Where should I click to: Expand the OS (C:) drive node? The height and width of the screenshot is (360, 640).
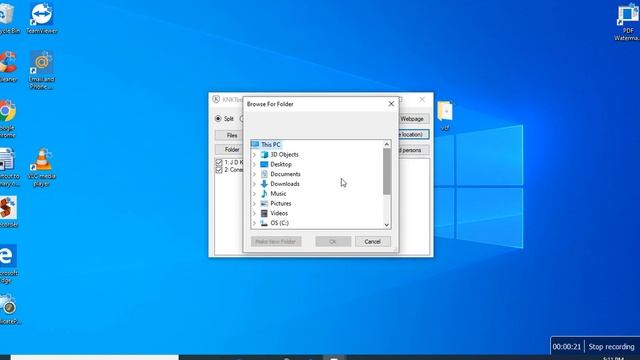(255, 223)
